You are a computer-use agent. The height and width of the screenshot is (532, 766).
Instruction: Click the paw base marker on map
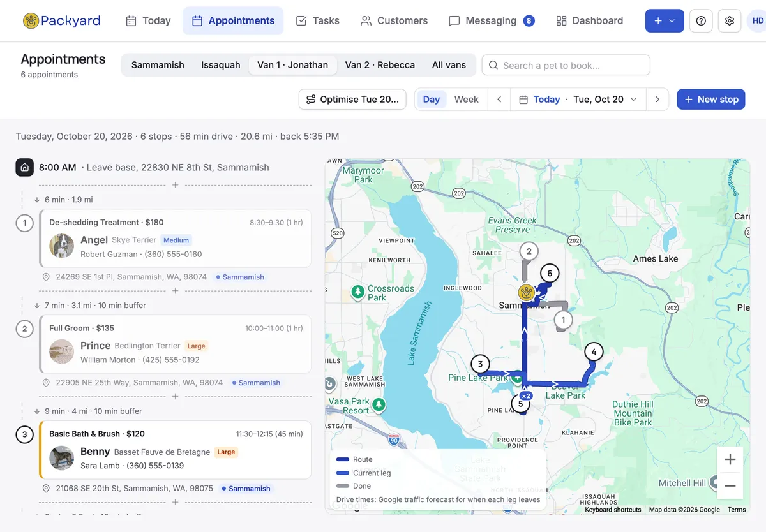(x=526, y=293)
